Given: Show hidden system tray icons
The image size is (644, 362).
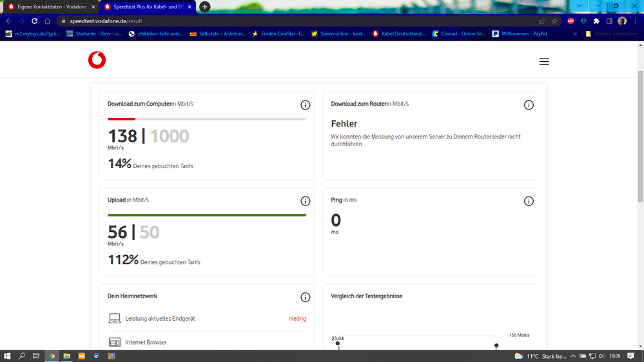Looking at the screenshot, I should tap(573, 356).
